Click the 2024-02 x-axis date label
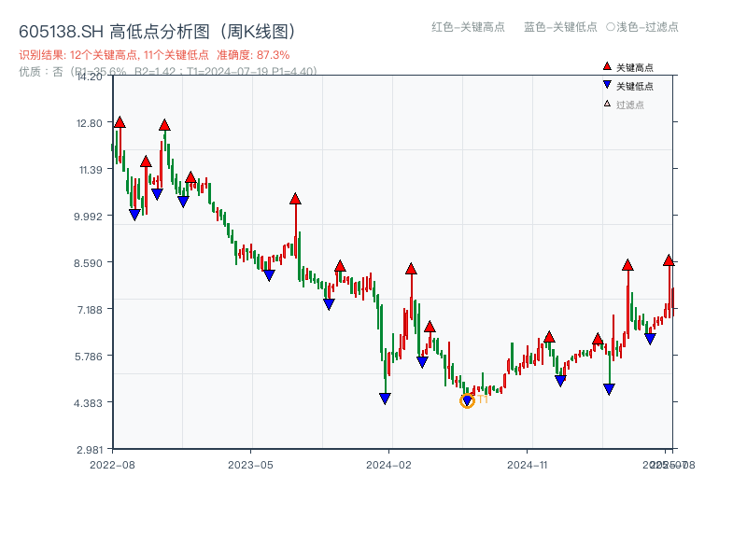This screenshot has width=747, height=560. click(388, 464)
